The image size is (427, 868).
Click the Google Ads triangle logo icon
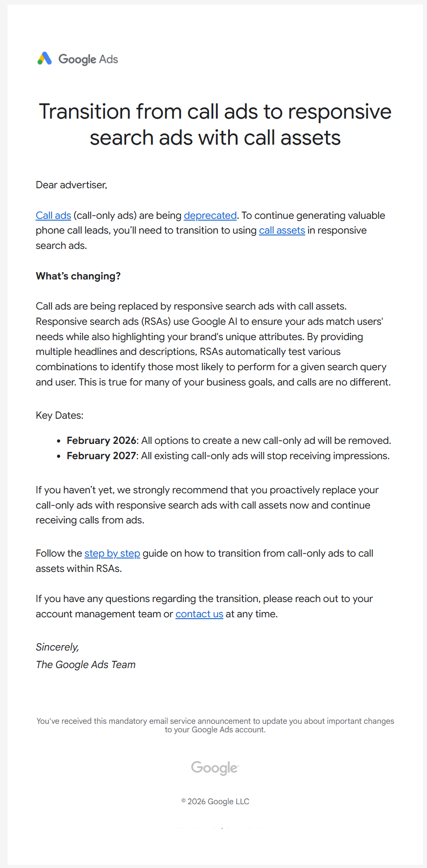point(44,59)
